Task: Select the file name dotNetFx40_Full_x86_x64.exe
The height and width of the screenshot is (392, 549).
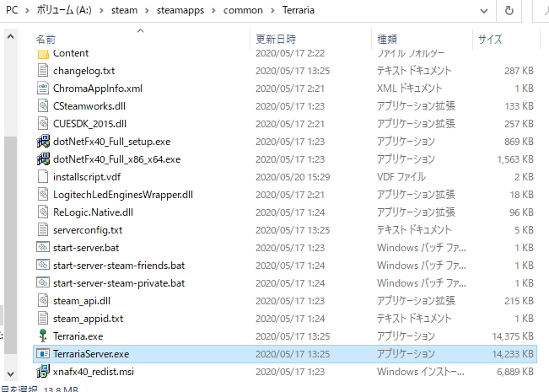Action: tap(117, 159)
